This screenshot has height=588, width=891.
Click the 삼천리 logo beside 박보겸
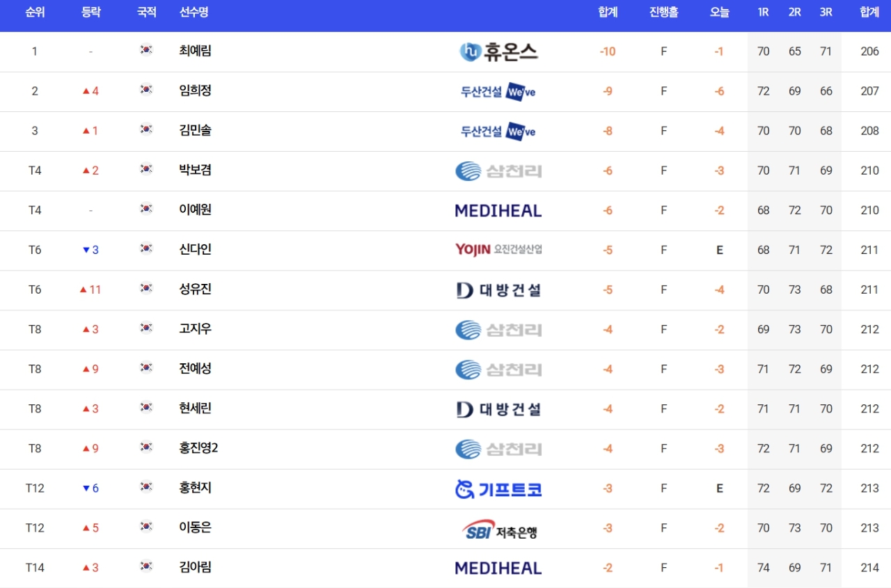point(498,171)
